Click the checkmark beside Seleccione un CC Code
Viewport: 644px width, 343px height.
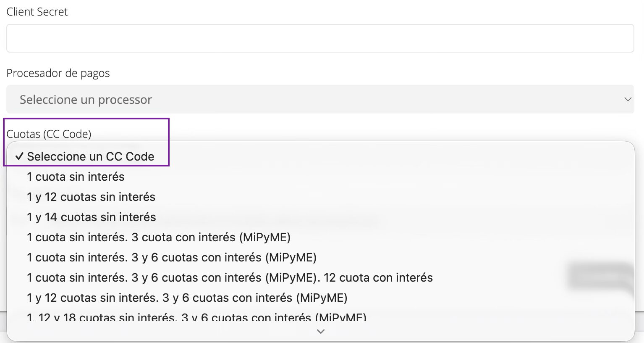[x=19, y=156]
